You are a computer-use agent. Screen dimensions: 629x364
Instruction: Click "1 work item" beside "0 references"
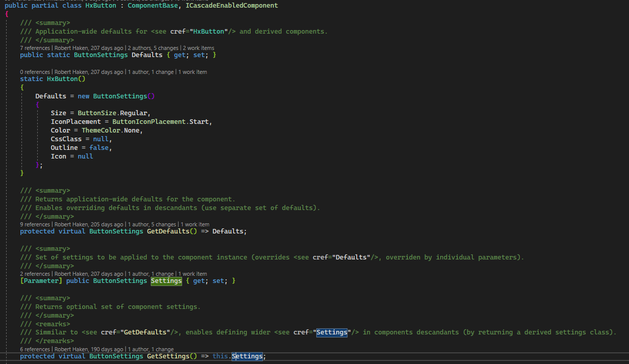coord(192,72)
